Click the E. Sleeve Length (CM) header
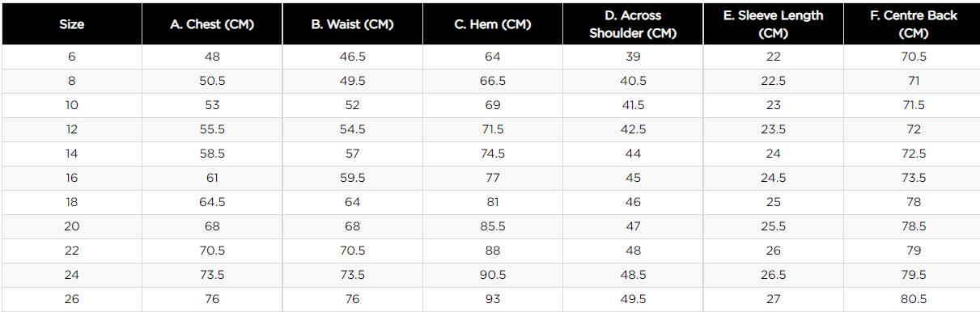 point(773,24)
